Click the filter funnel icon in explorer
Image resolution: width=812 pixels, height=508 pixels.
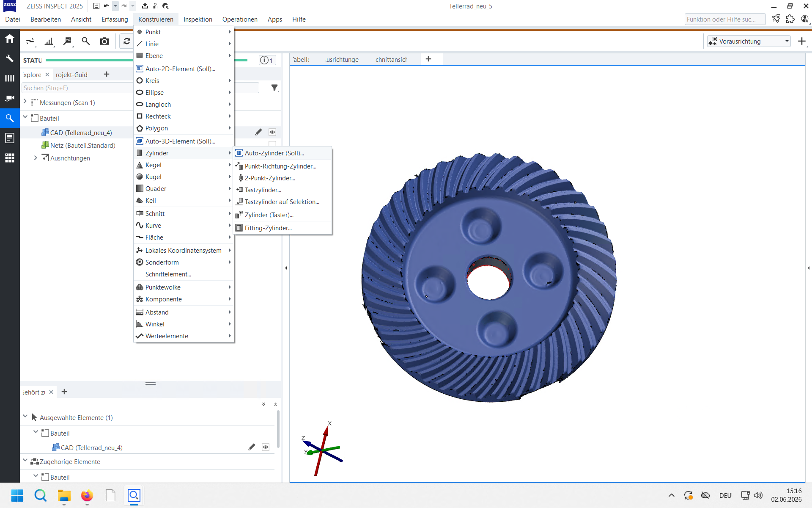click(274, 88)
